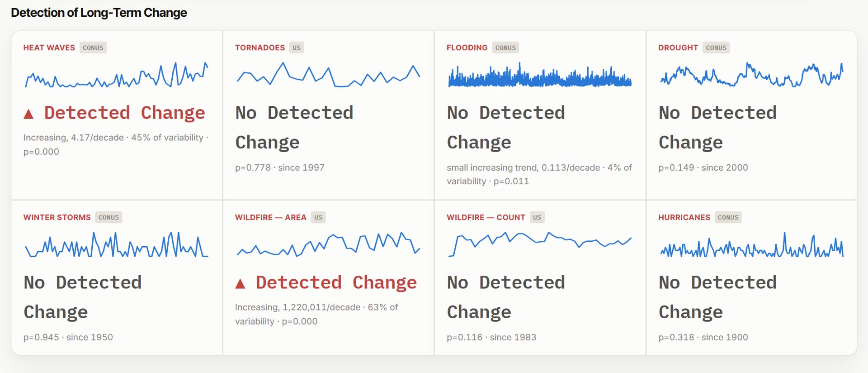Click the CONUS badge beside Heat Waves
The image size is (868, 373).
point(93,48)
